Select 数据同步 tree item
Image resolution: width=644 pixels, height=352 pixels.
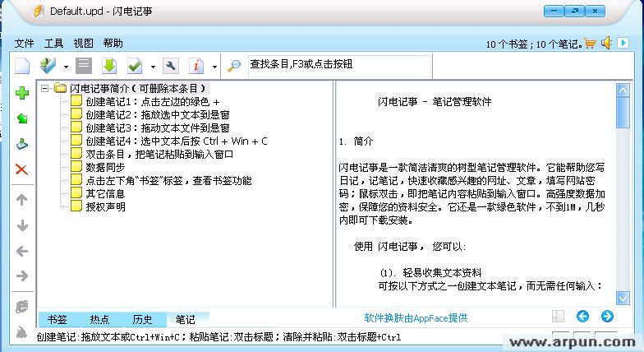(x=105, y=168)
